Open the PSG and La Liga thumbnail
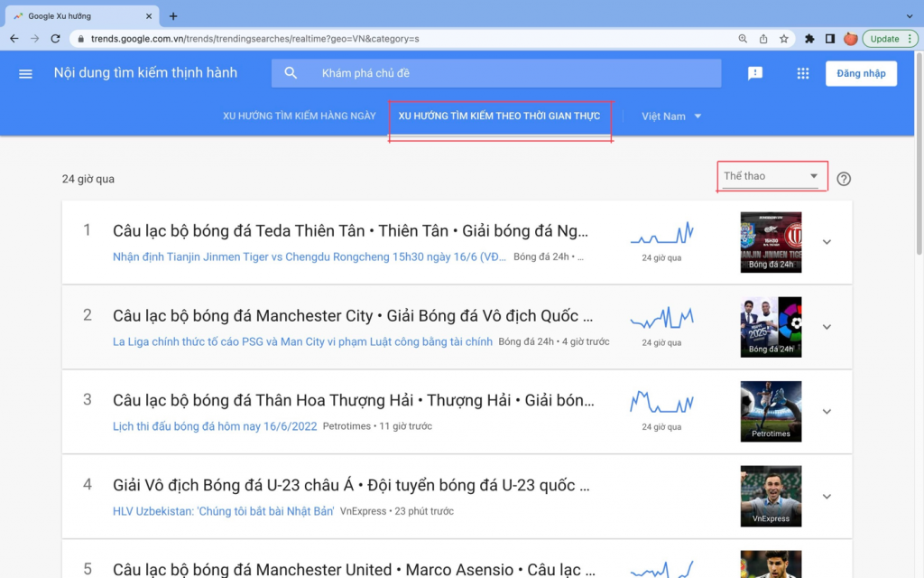The width and height of the screenshot is (924, 578). click(771, 327)
